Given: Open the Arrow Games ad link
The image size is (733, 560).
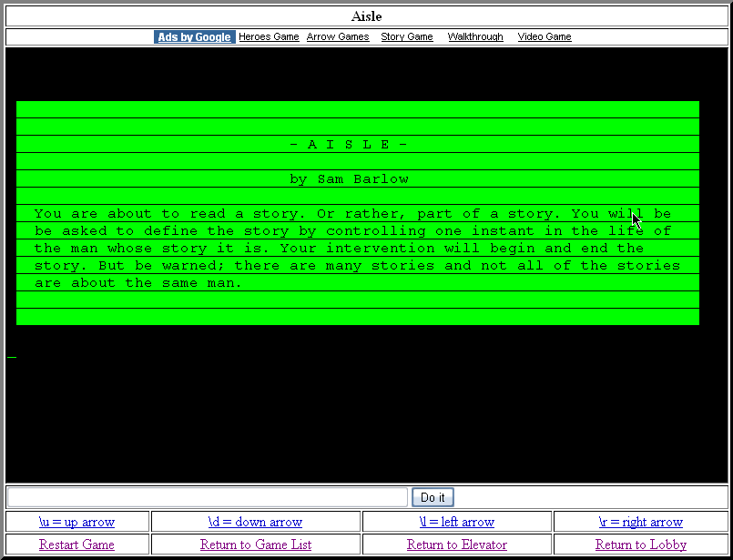Looking at the screenshot, I should coord(338,37).
